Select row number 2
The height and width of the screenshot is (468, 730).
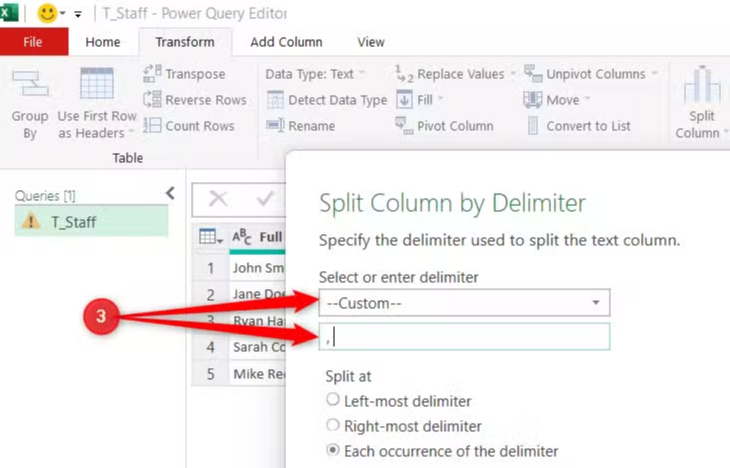point(210,294)
